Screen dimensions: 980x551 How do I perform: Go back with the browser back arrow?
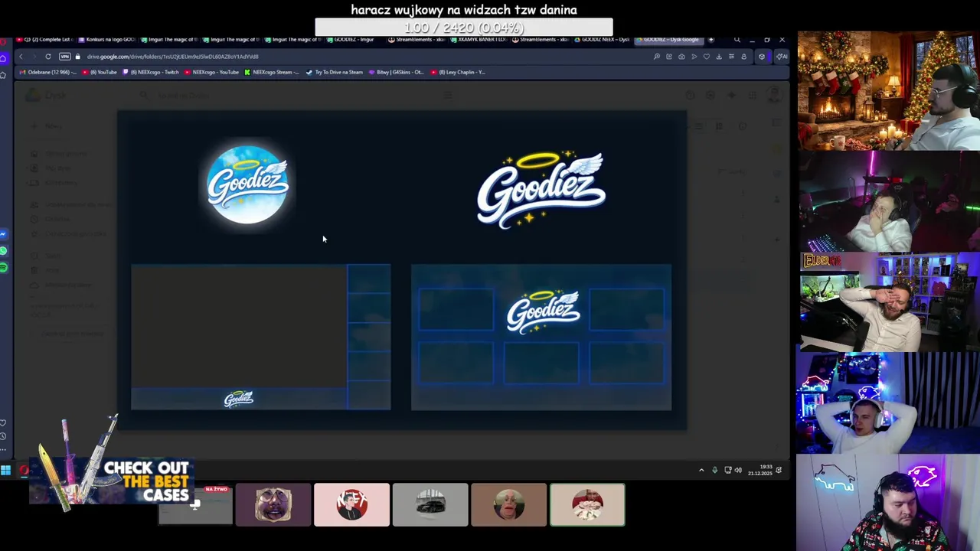21,57
